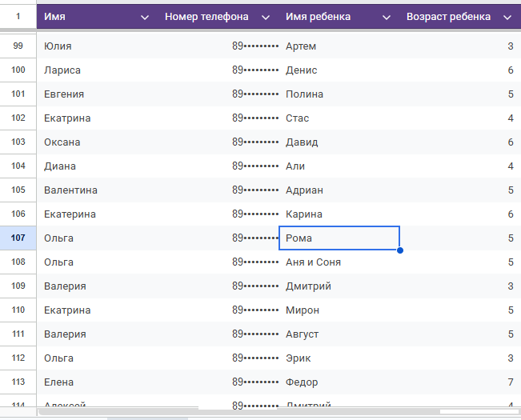The image size is (521, 420).
Task: Click the child name cell Стас
Action: point(339,118)
